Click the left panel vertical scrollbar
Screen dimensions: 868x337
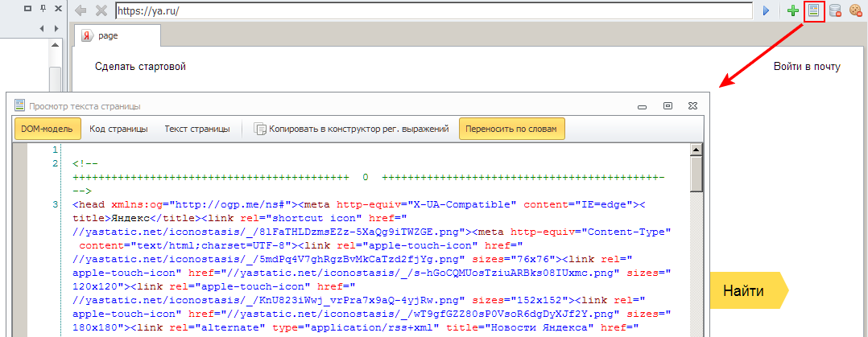pyautogui.click(x=56, y=80)
